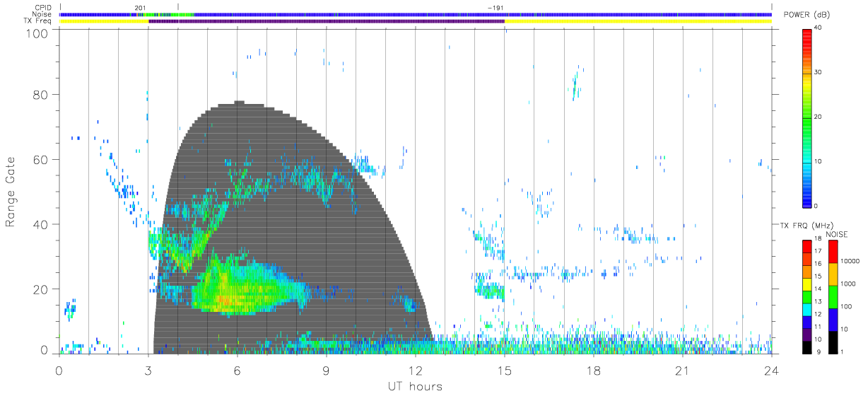This screenshot has height=401, width=868.
Task: Click the 10000 tick on the NOISE legend
Action: pyautogui.click(x=851, y=261)
